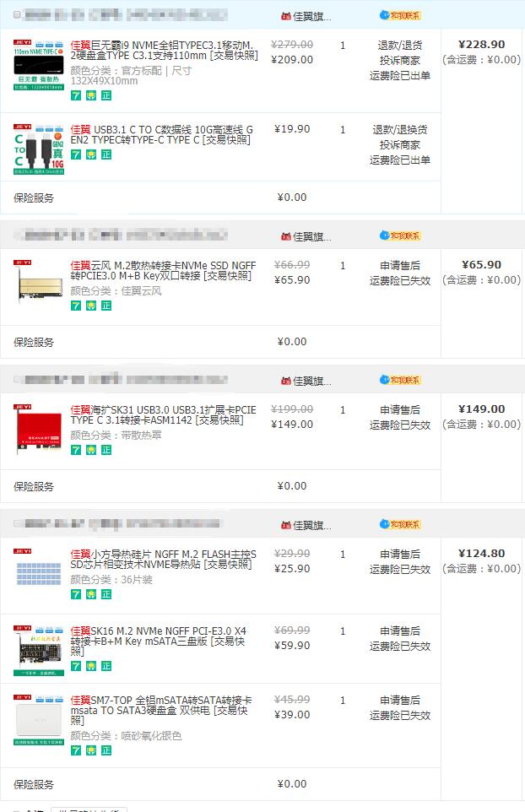Click the green 7-day icon under USB3.1 C TO C cable
Image resolution: width=525 pixels, height=812 pixels.
pos(76,154)
